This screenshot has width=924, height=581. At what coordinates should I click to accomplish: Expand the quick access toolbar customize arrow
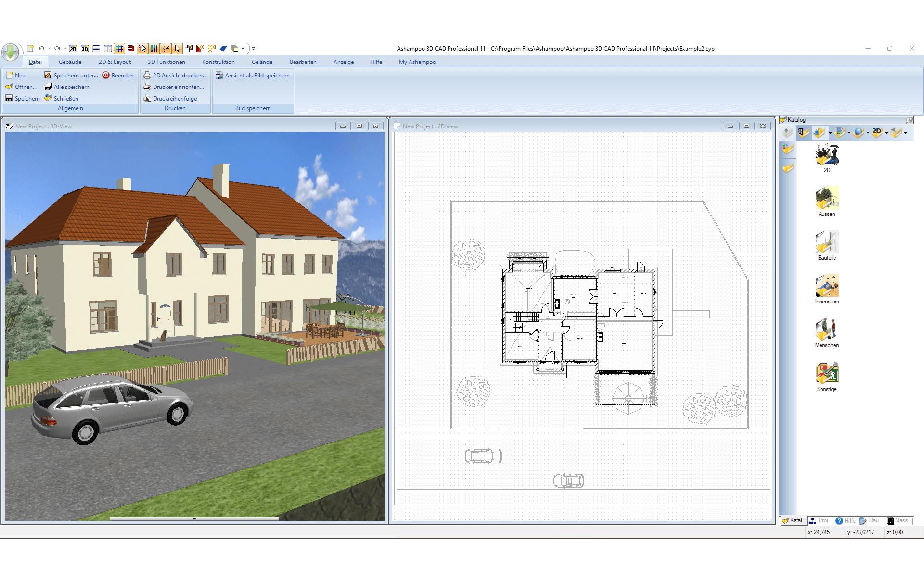click(x=253, y=49)
